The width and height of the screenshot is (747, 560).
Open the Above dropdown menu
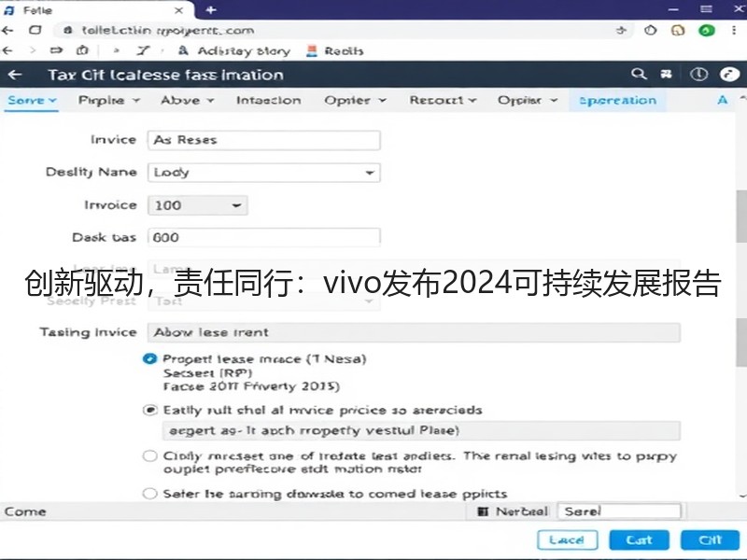(x=188, y=100)
